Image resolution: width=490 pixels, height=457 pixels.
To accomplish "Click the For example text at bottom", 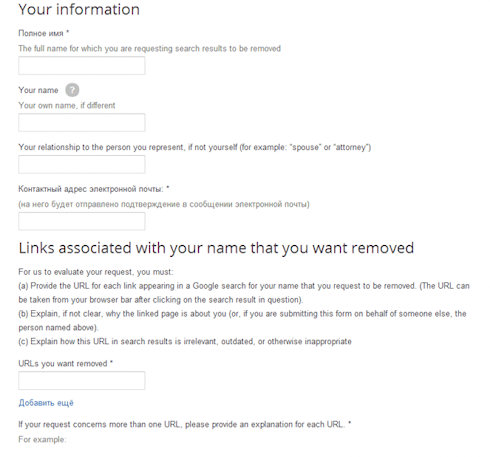I will tap(42, 439).
